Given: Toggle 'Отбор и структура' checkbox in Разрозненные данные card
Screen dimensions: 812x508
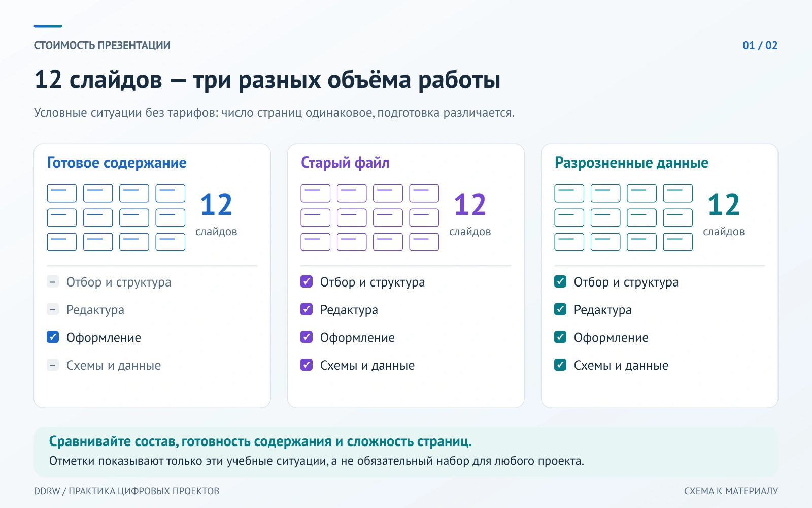Looking at the screenshot, I should [560, 281].
